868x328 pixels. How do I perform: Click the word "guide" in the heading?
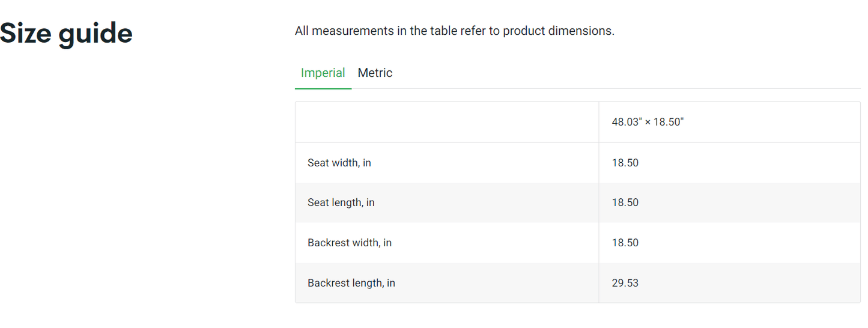95,33
